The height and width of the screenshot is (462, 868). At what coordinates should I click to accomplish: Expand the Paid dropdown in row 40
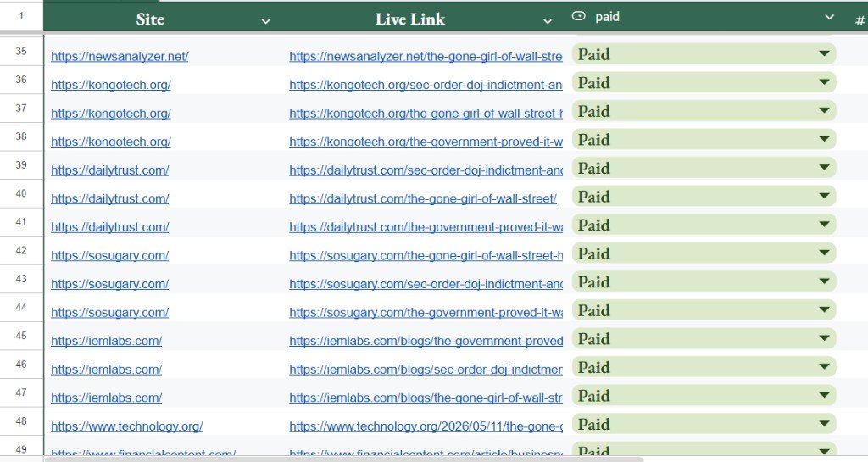click(x=824, y=196)
